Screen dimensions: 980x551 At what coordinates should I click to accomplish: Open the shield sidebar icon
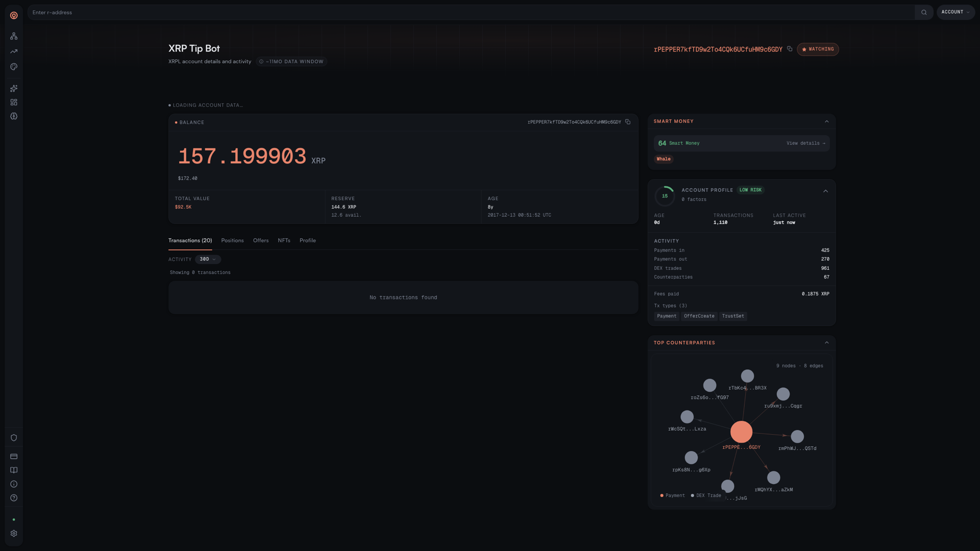pos(14,438)
